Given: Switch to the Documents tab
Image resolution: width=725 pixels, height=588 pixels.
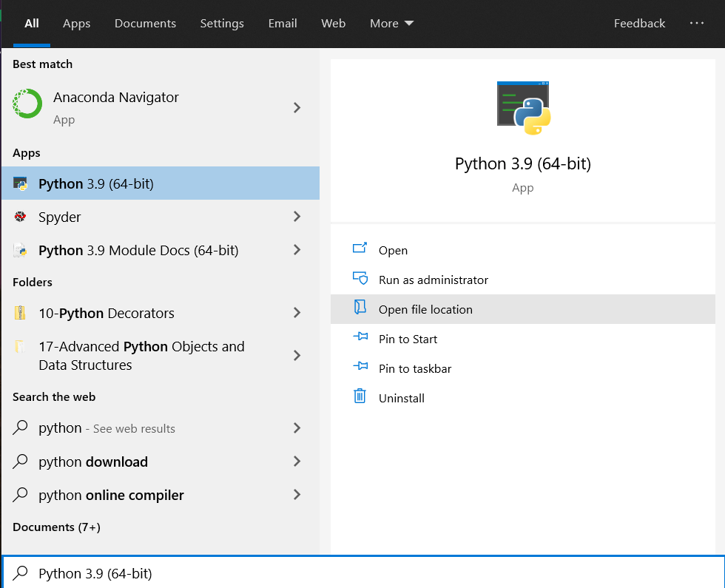Looking at the screenshot, I should click(145, 23).
